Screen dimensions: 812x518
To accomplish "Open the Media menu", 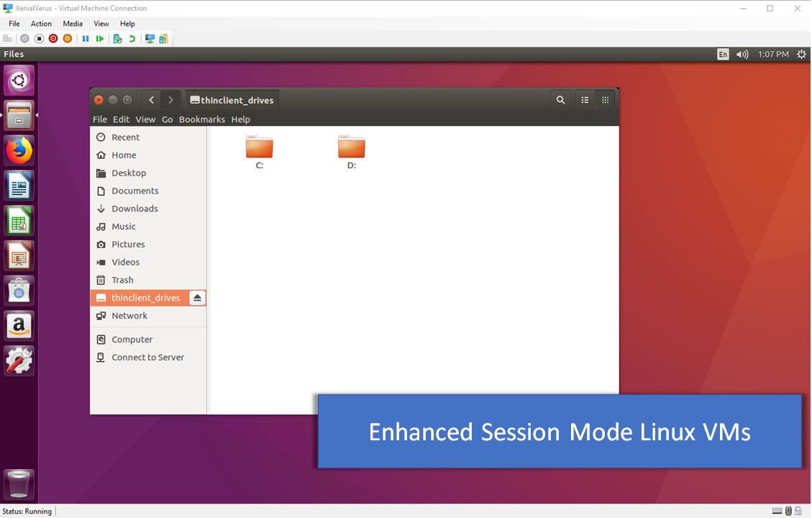I will click(x=72, y=24).
